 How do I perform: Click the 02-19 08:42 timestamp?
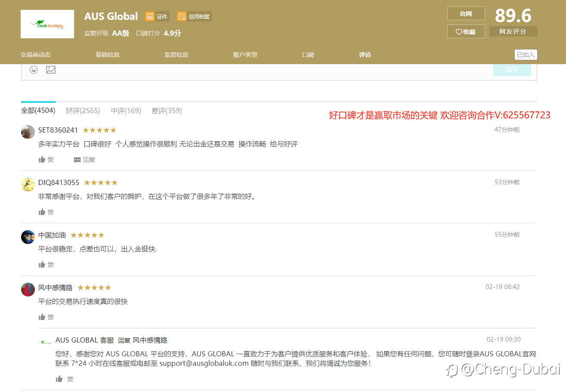503,287
